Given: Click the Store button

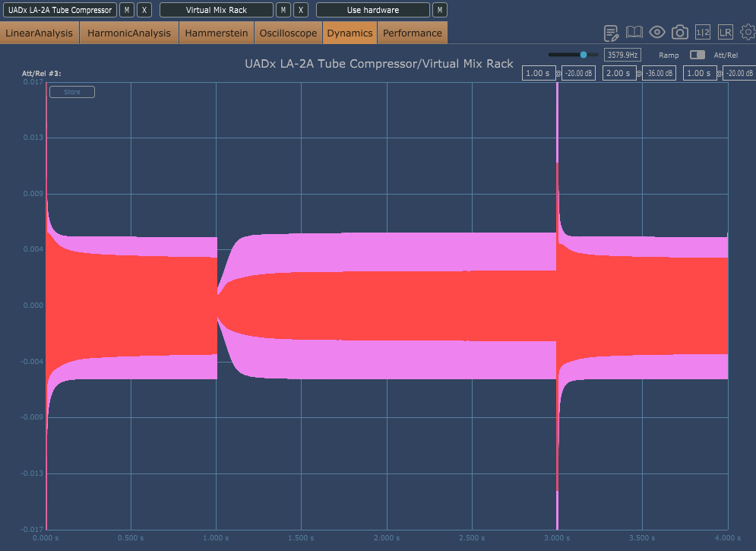Looking at the screenshot, I should [x=72, y=92].
